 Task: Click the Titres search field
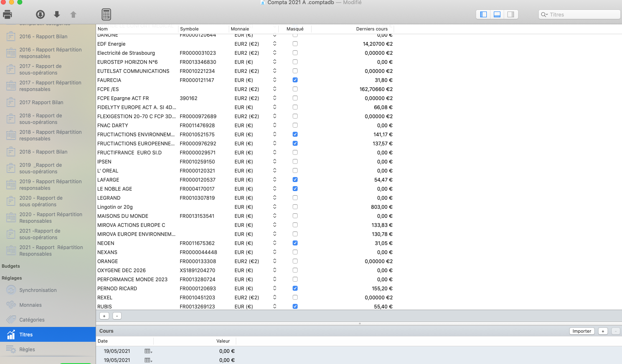[x=579, y=14]
